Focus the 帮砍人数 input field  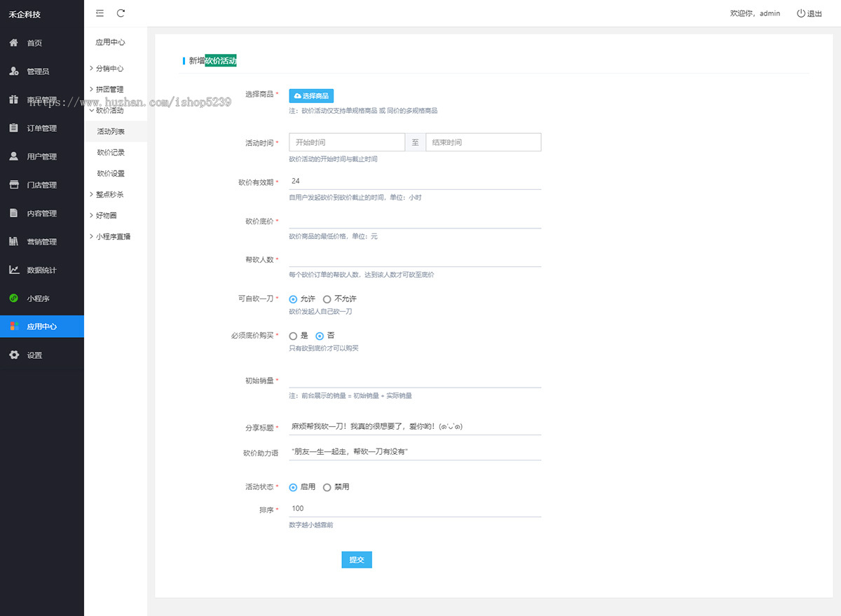[x=415, y=259]
